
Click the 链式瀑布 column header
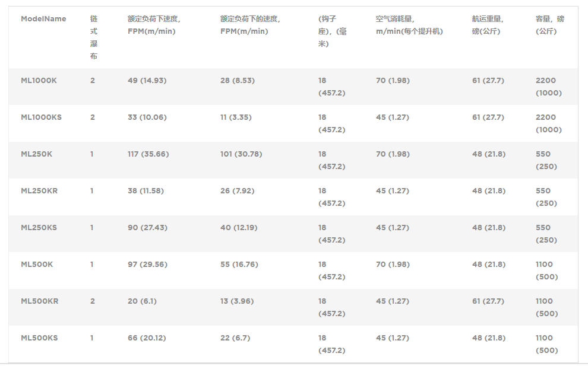tap(94, 37)
